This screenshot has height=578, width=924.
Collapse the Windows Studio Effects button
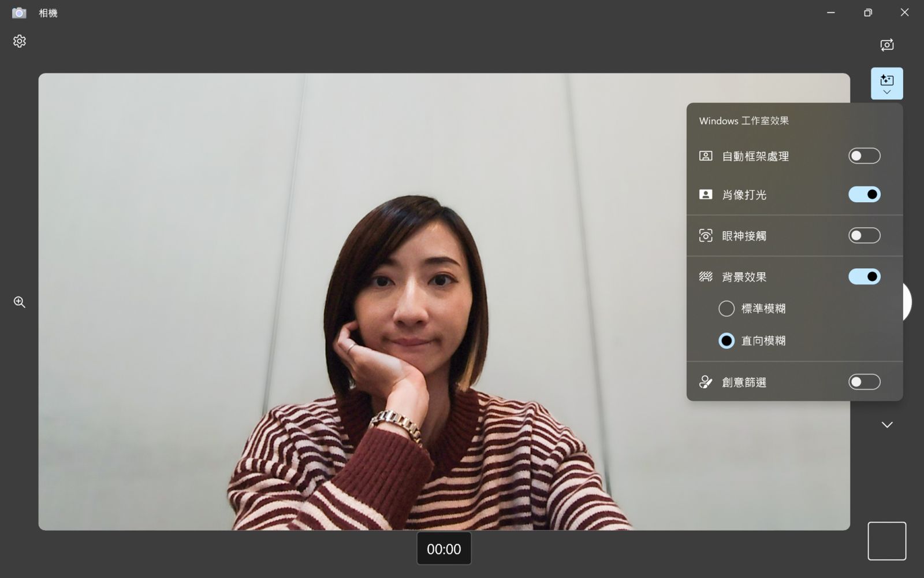[887, 84]
